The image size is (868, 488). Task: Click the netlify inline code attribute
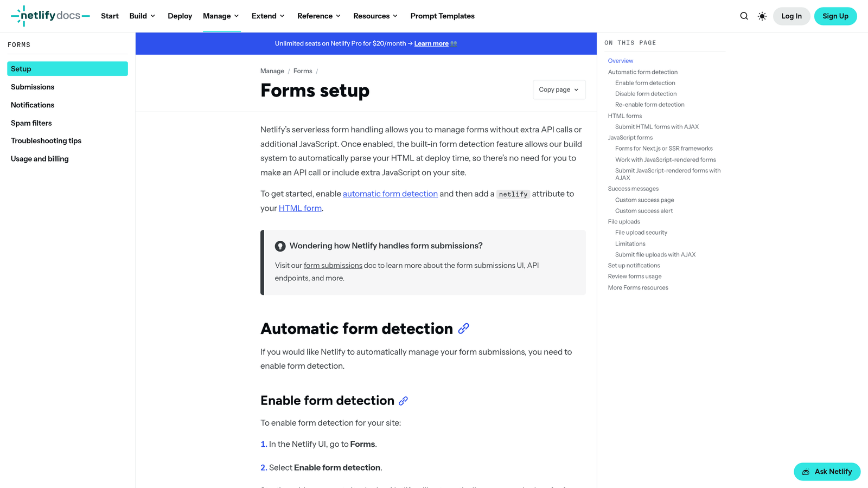point(513,194)
